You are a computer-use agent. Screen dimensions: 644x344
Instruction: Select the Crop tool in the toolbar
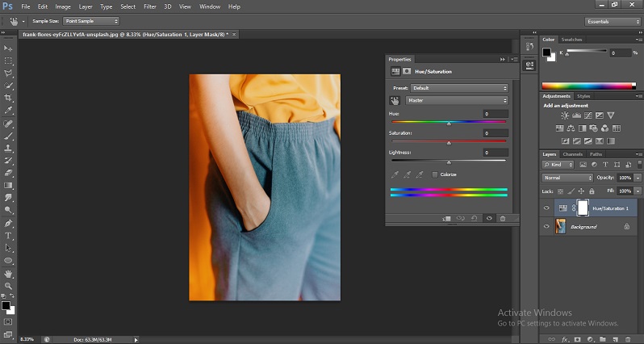pyautogui.click(x=9, y=97)
